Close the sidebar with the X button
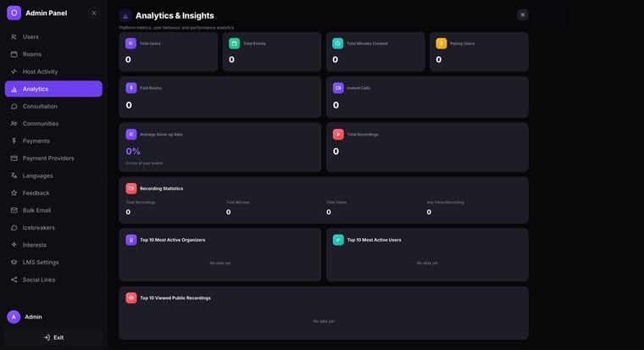The height and width of the screenshot is (350, 644). point(94,14)
